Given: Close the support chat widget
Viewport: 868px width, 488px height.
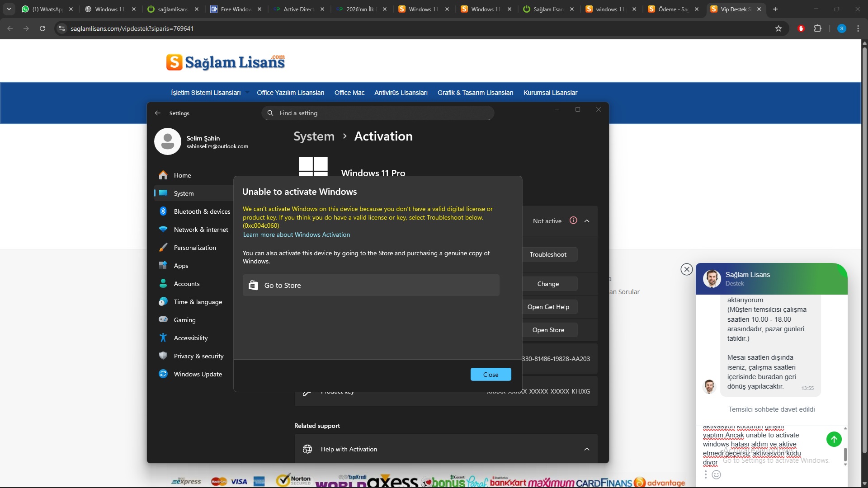Looking at the screenshot, I should (x=687, y=269).
